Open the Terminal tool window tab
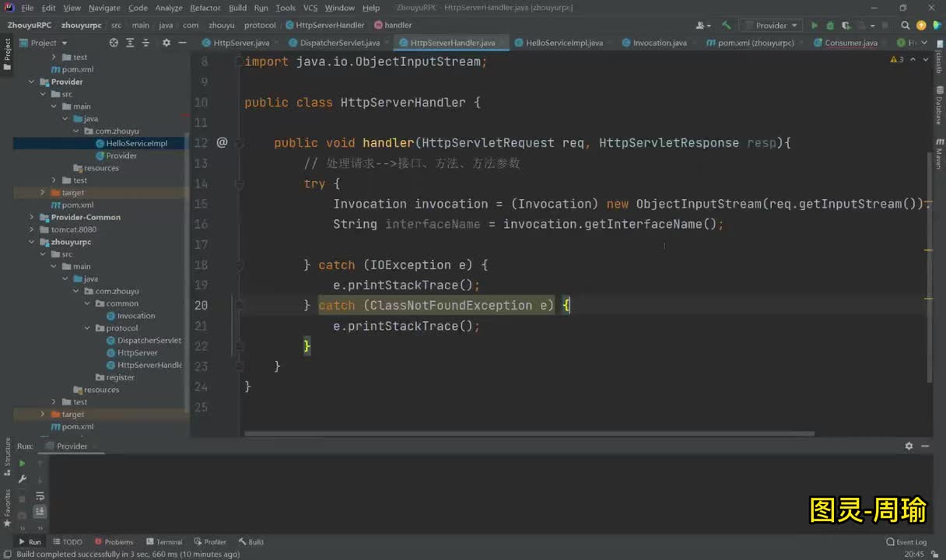 tap(164, 542)
